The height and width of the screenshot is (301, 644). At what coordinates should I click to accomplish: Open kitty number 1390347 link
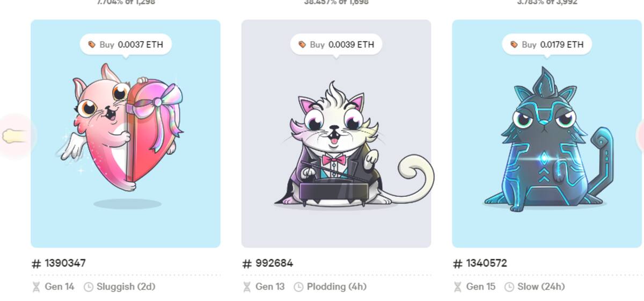[59, 263]
